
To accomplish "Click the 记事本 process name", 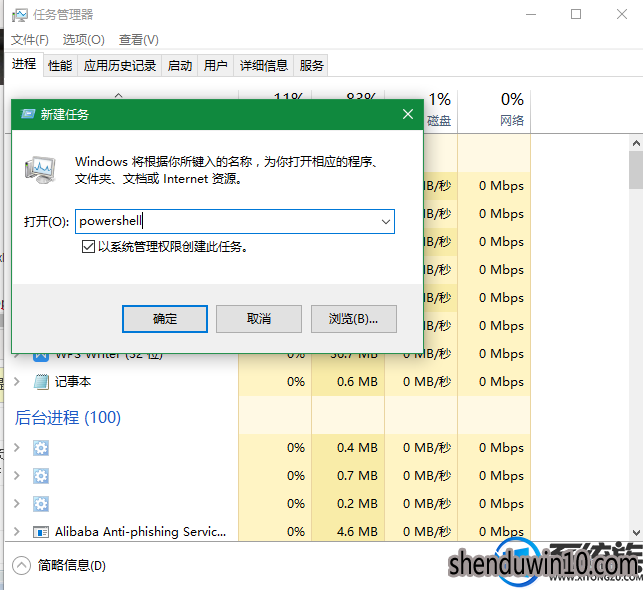I will click(73, 382).
